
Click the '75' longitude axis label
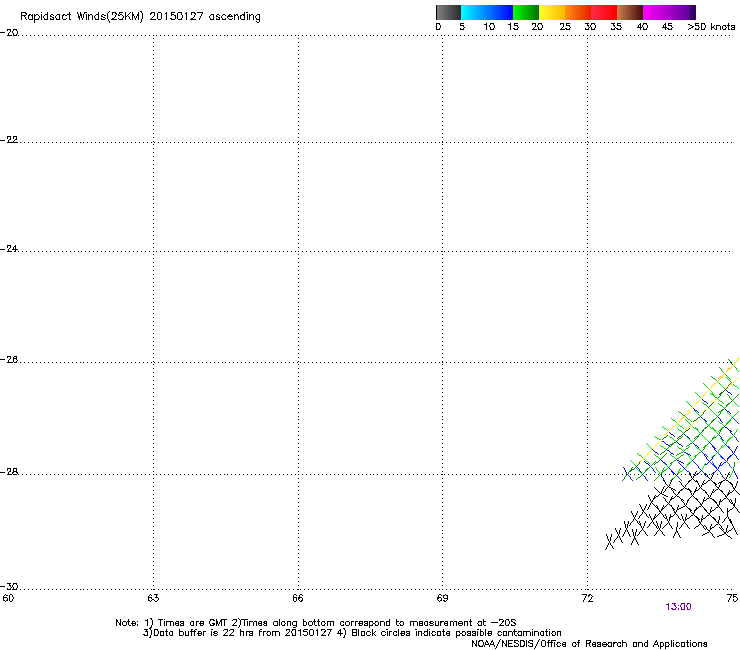[x=732, y=599]
